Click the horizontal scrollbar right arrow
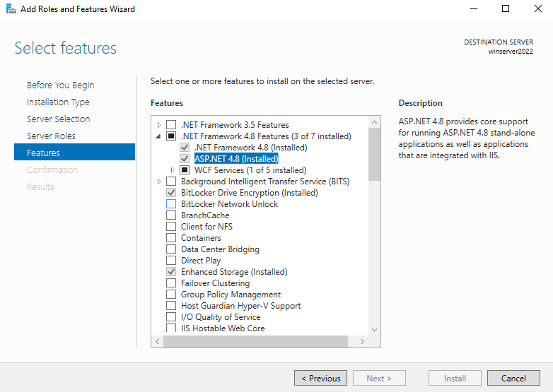The width and height of the screenshot is (553, 392). 363,341
